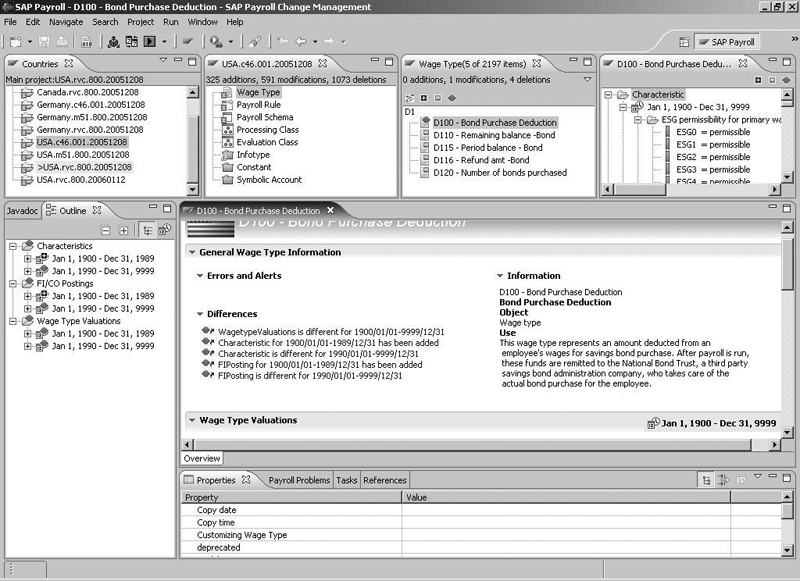Click the editor's horizontal scrollbar

[472, 445]
